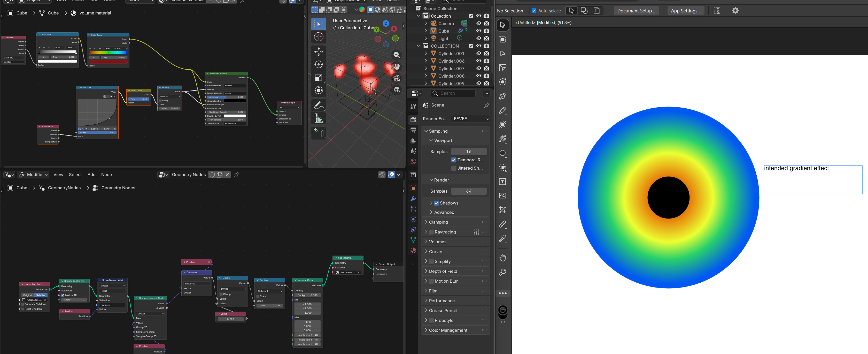Activate Blender Scale tool in viewport
868x354 pixels.
tap(319, 78)
